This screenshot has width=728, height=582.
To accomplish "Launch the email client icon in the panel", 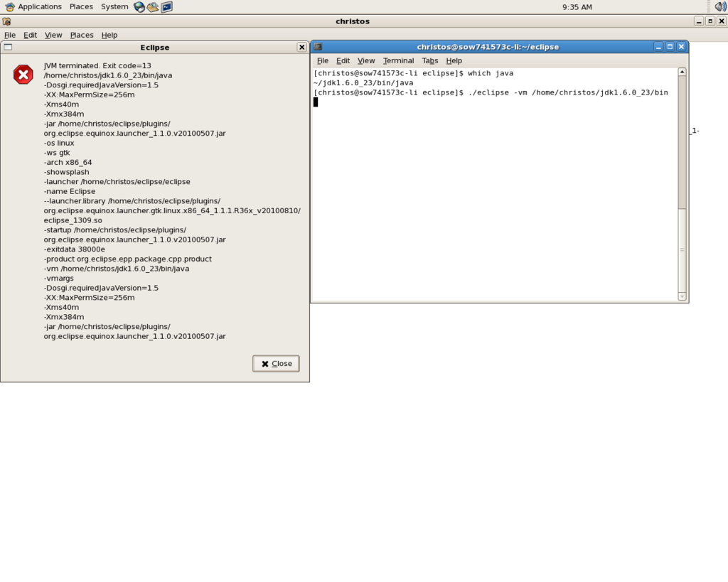I will [152, 6].
